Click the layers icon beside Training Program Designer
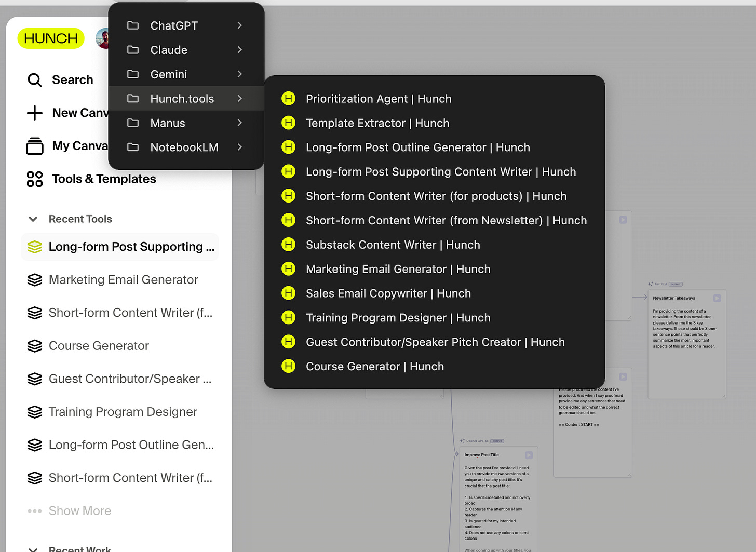The width and height of the screenshot is (756, 552). 35,412
